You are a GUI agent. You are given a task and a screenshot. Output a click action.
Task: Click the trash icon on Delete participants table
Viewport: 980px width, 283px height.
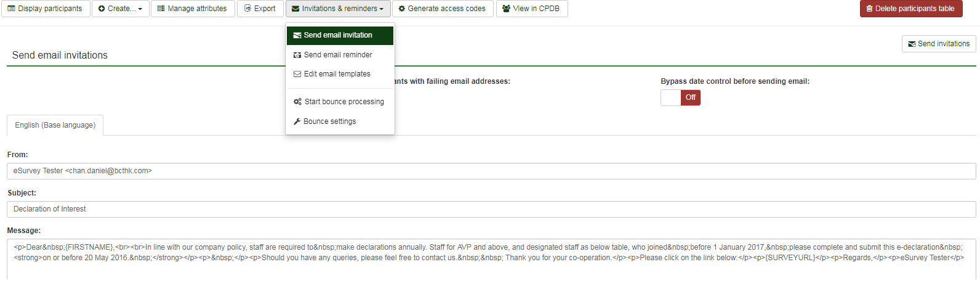(869, 9)
